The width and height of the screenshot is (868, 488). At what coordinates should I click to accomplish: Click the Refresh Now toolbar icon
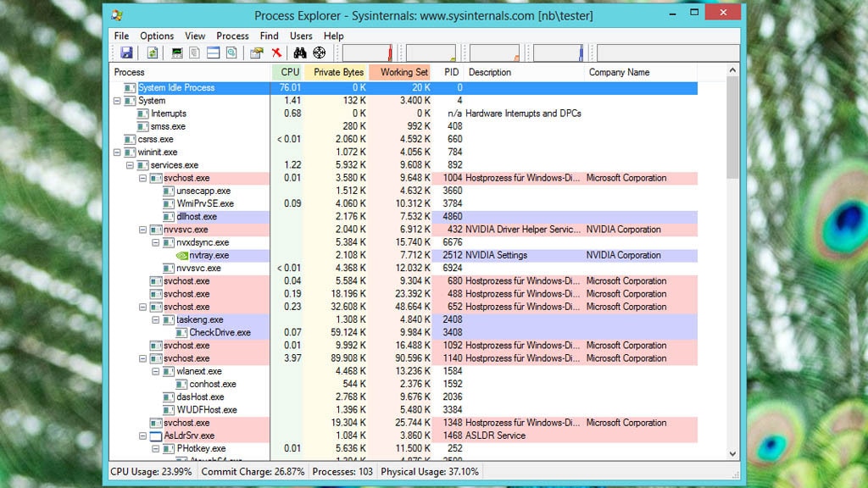(x=153, y=53)
